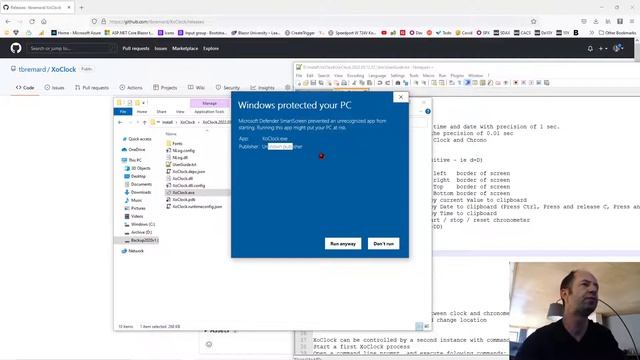Select the repository Code tab
This screenshot has height=360, width=640.
pos(25,87)
